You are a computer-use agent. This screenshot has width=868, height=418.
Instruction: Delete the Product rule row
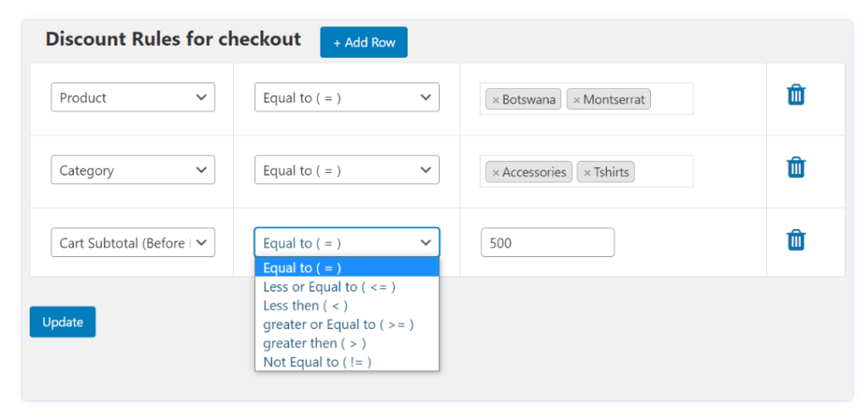coord(796,95)
